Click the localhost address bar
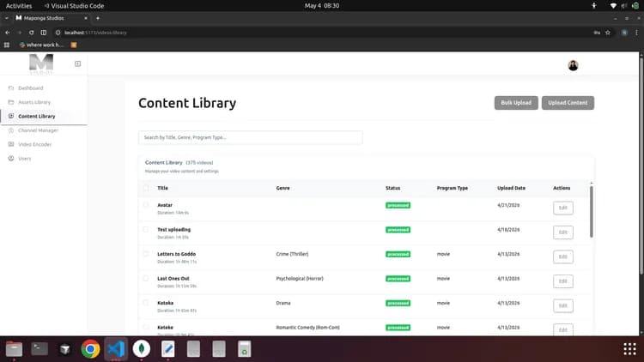 pos(320,33)
